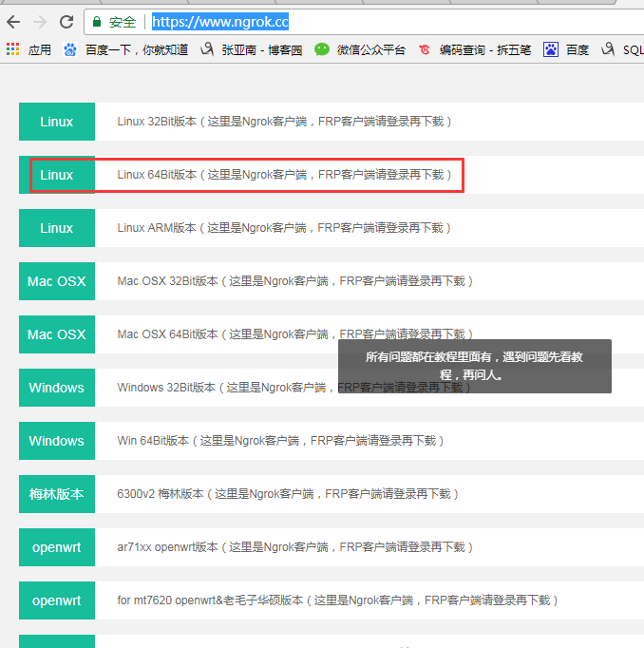Click Mac OSX button for 64Bit version

(x=57, y=334)
